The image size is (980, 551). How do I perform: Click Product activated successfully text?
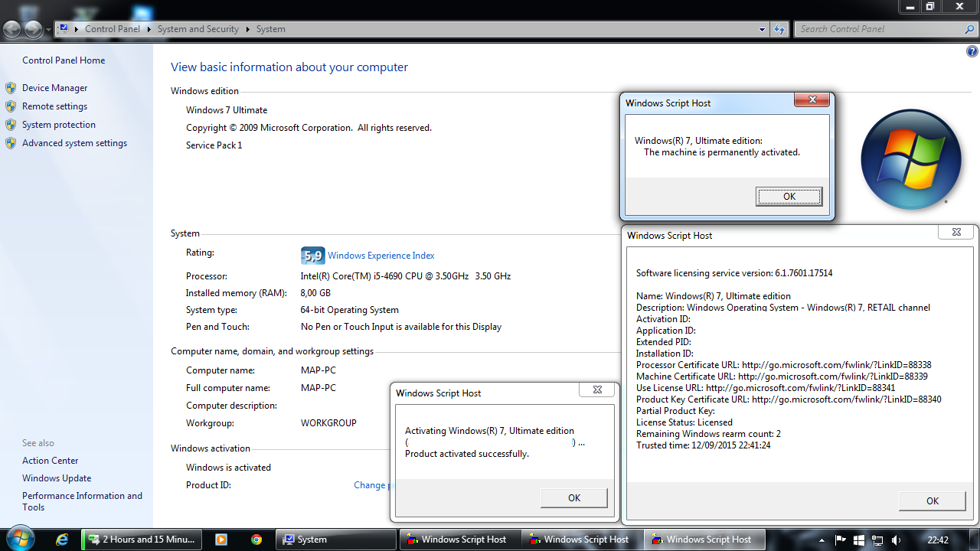coord(467,454)
